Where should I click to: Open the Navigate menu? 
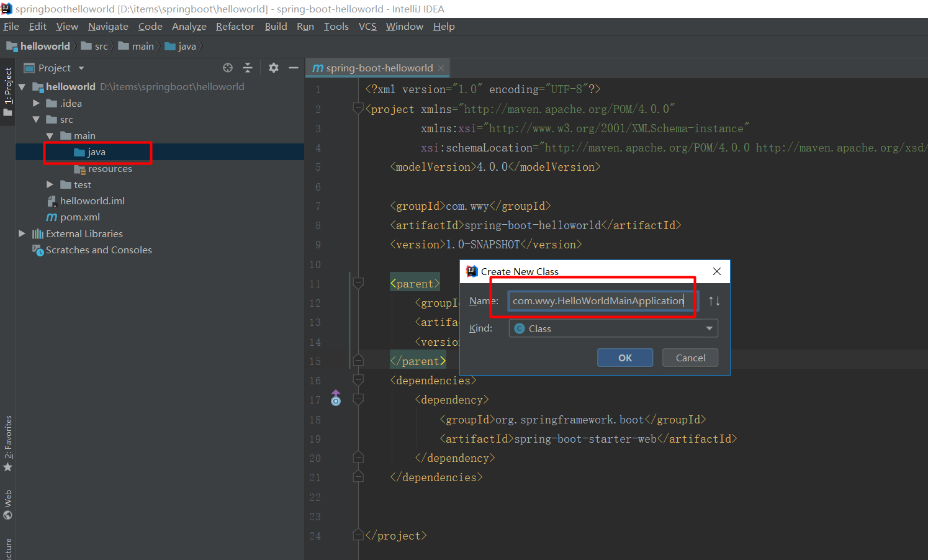coord(108,26)
